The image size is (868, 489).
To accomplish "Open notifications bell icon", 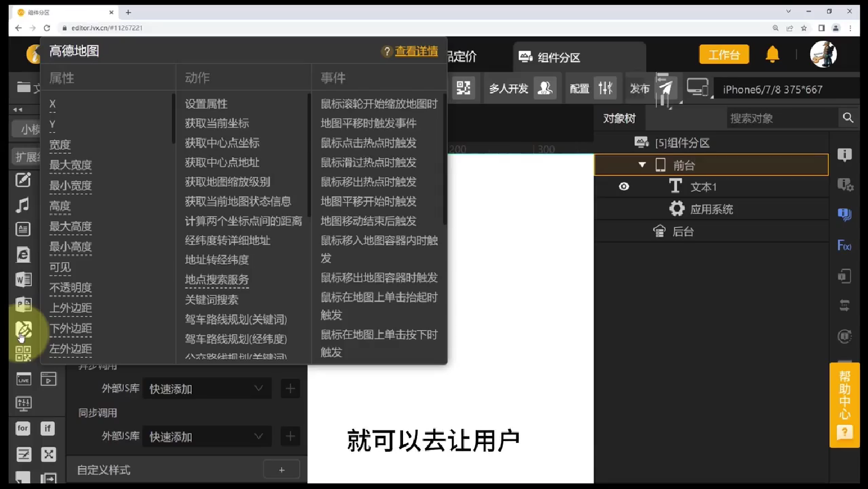I will pos(772,54).
